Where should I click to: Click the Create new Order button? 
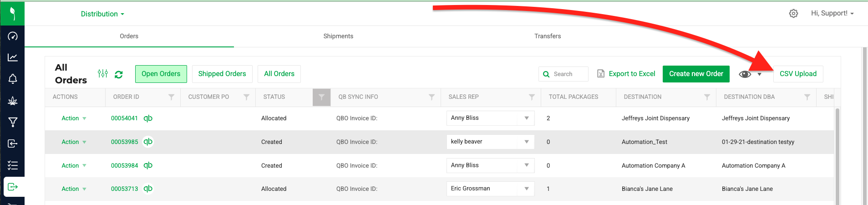696,74
